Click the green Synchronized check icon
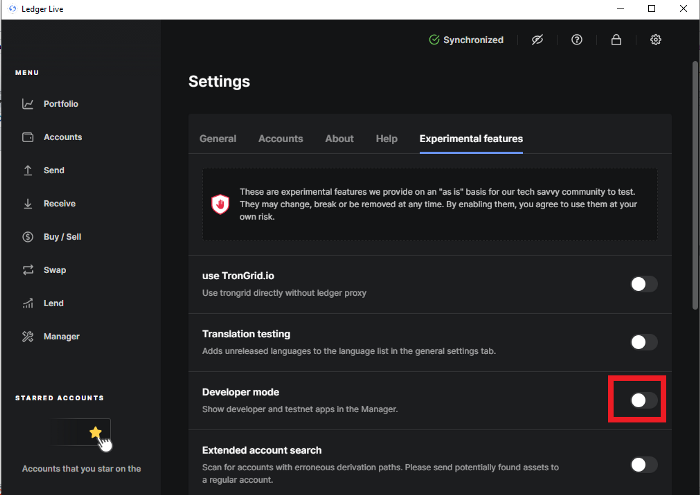Viewport: 700px width, 495px height. [x=434, y=40]
